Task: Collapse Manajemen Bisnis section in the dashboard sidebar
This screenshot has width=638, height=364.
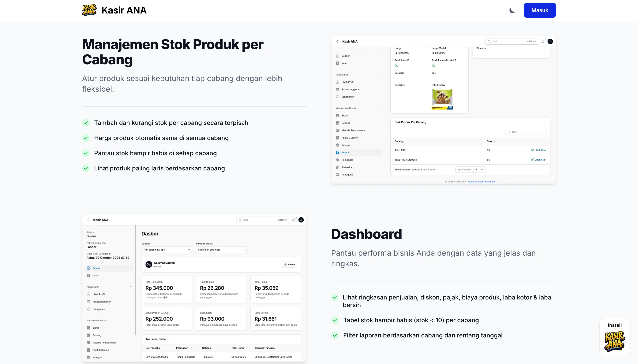Action: [130, 320]
